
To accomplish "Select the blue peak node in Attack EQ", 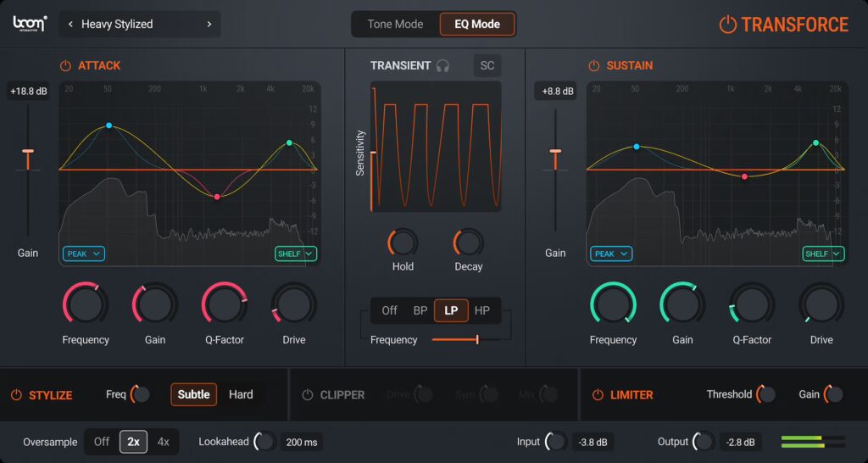I will point(109,126).
